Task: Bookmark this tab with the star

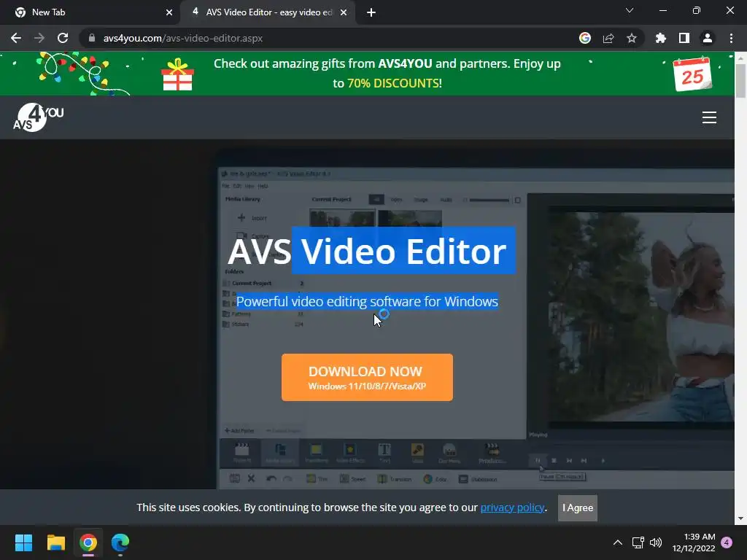Action: coord(632,38)
